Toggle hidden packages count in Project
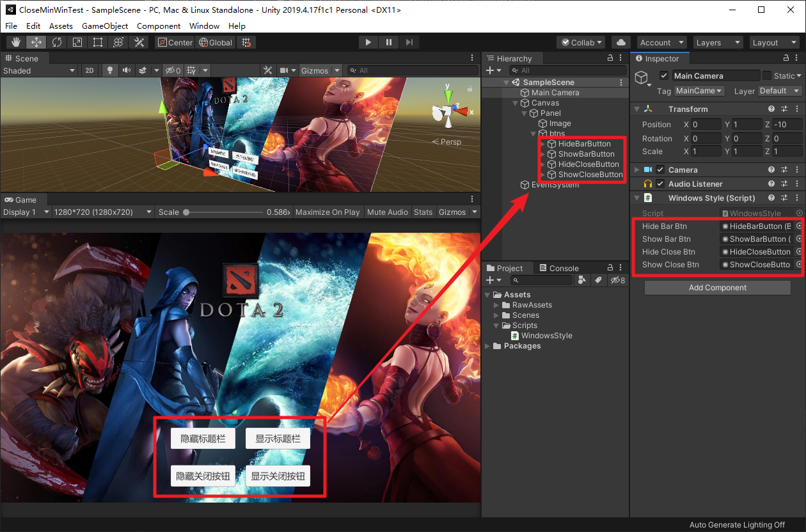806x532 pixels. pyautogui.click(x=618, y=280)
